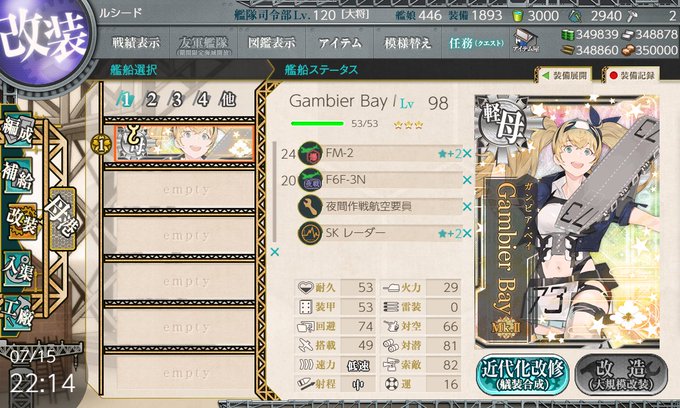Open the 任務 (クエスト) quest menu

[x=476, y=43]
